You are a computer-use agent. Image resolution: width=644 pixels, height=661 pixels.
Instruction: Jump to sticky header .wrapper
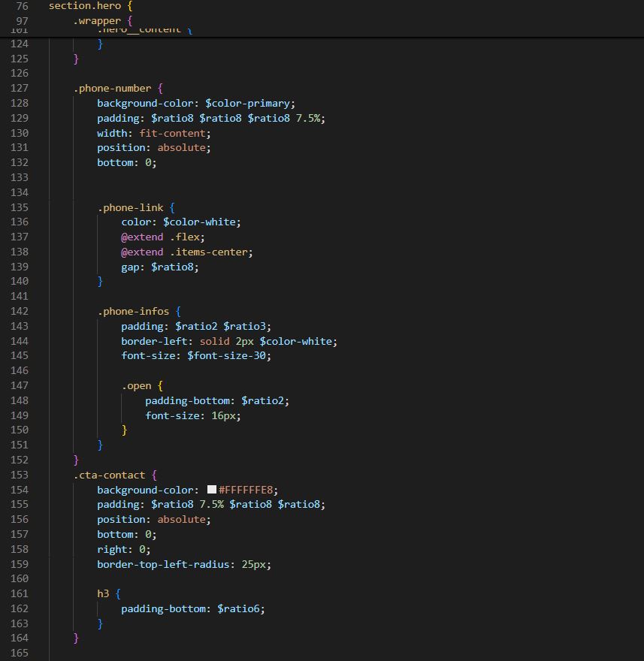(97, 21)
